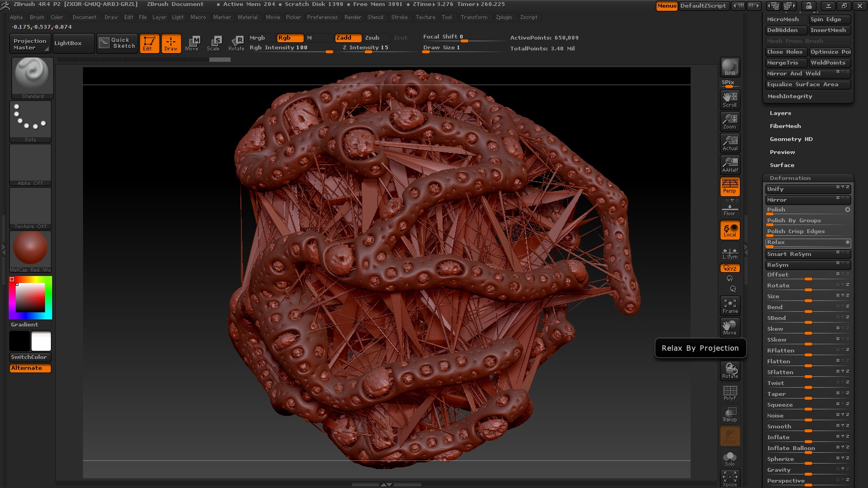Image resolution: width=868 pixels, height=488 pixels.
Task: Select the Scroll canvas tool
Action: point(730,99)
